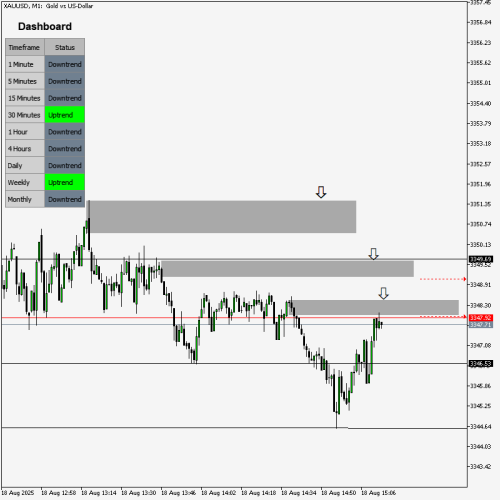Click the 3348.91 price scale value
500x500 pixels.
(480, 285)
